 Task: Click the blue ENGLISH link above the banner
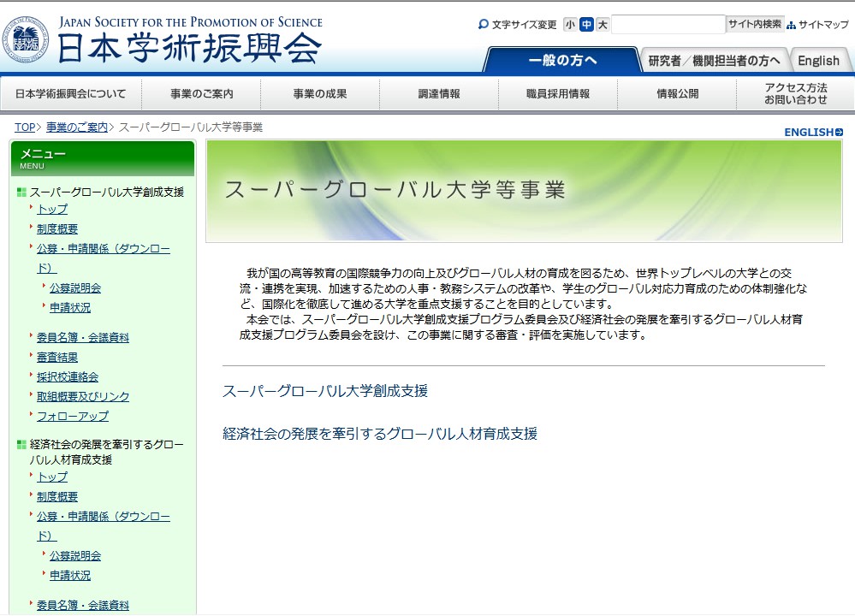coord(809,132)
